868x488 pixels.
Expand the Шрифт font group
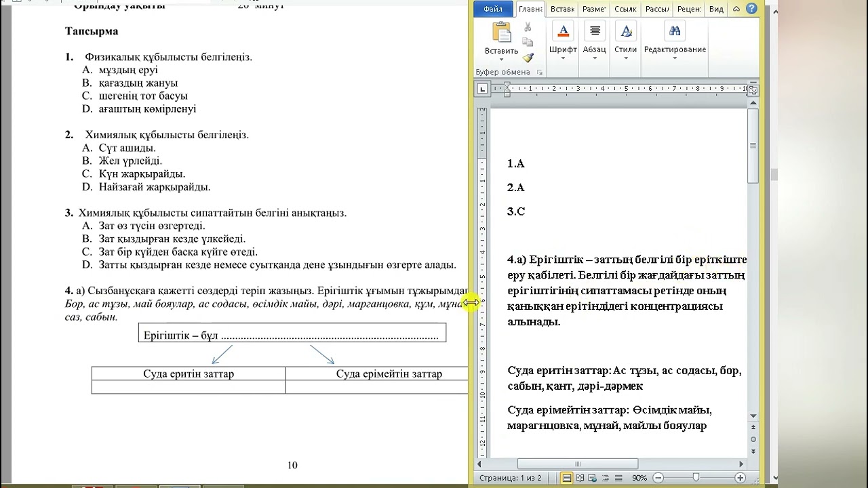563,41
